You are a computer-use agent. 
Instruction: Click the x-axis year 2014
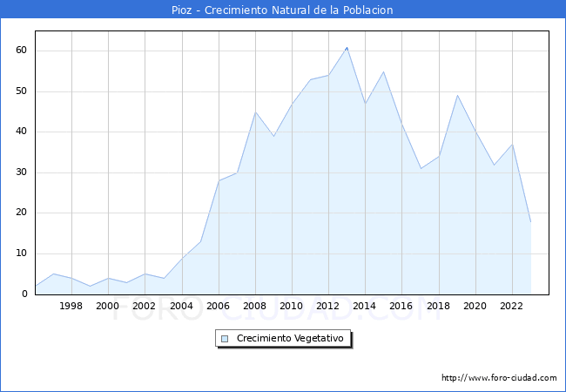[365, 306]
